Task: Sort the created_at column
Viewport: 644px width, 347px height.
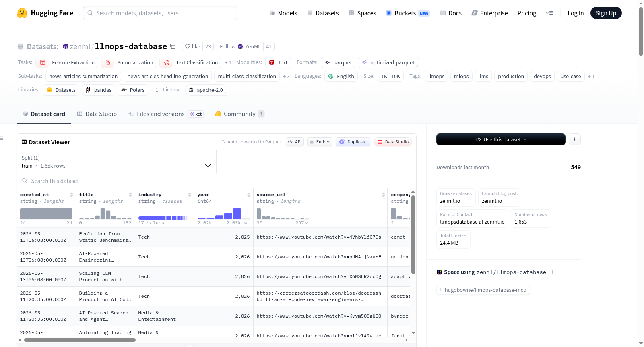Action: coord(71,195)
